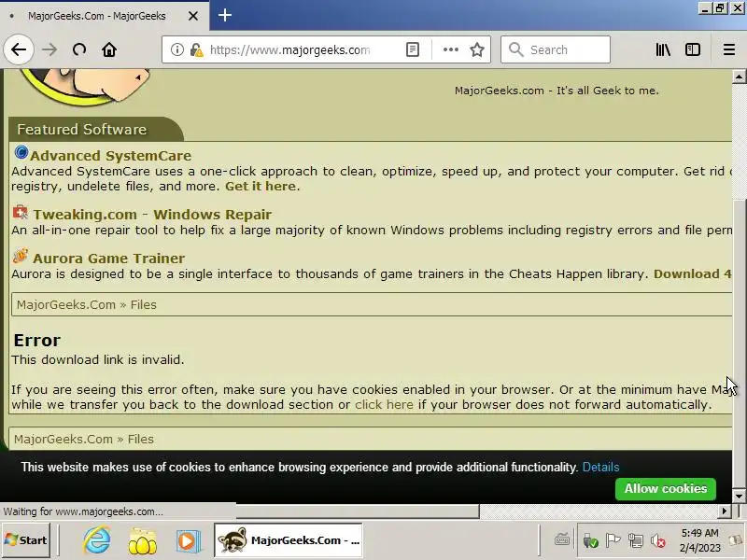Stop or reload the loading page

pos(79,49)
